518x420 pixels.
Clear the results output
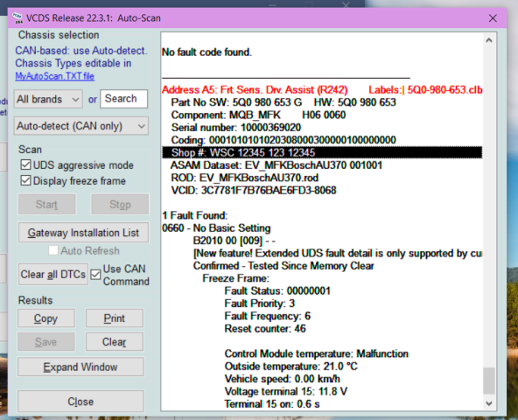pos(115,341)
